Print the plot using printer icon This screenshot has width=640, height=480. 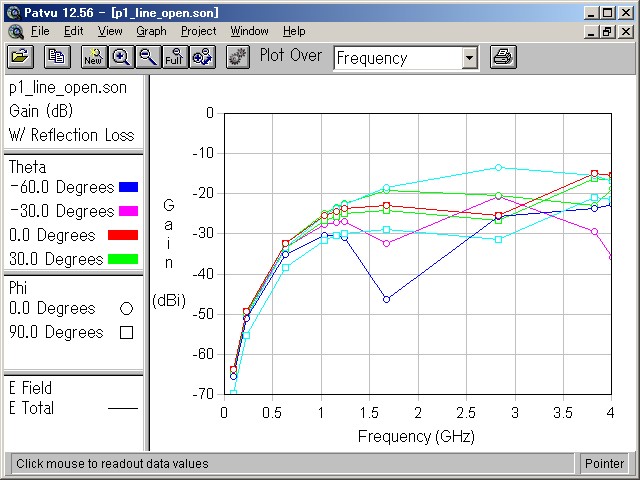[503, 56]
